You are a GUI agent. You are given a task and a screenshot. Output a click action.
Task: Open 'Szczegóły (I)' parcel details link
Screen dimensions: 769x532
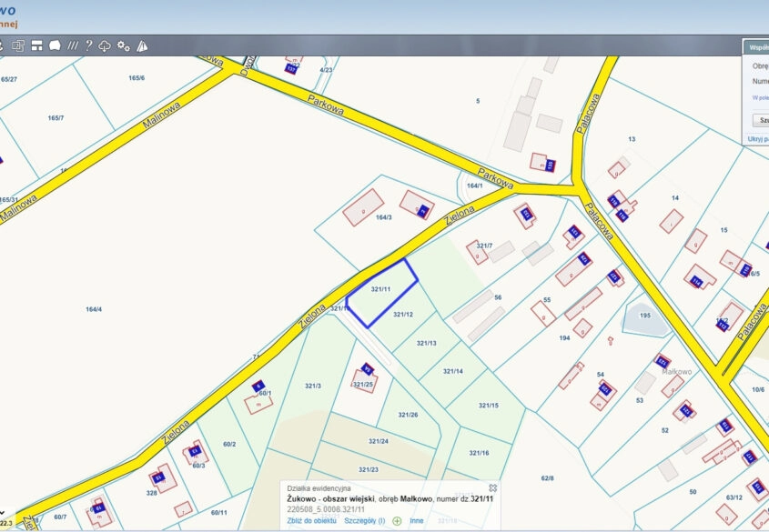pos(364,521)
